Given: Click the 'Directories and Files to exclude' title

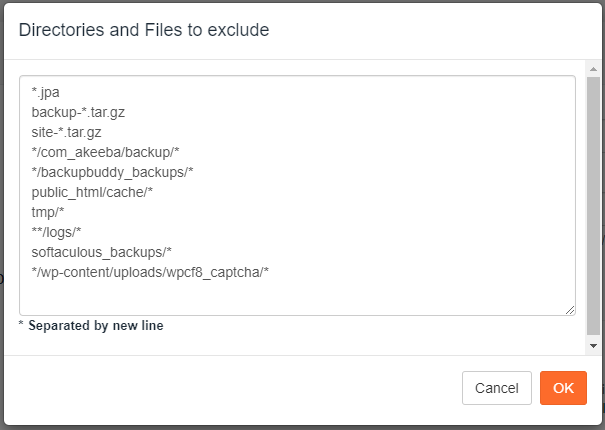Looking at the screenshot, I should pyautogui.click(x=144, y=30).
